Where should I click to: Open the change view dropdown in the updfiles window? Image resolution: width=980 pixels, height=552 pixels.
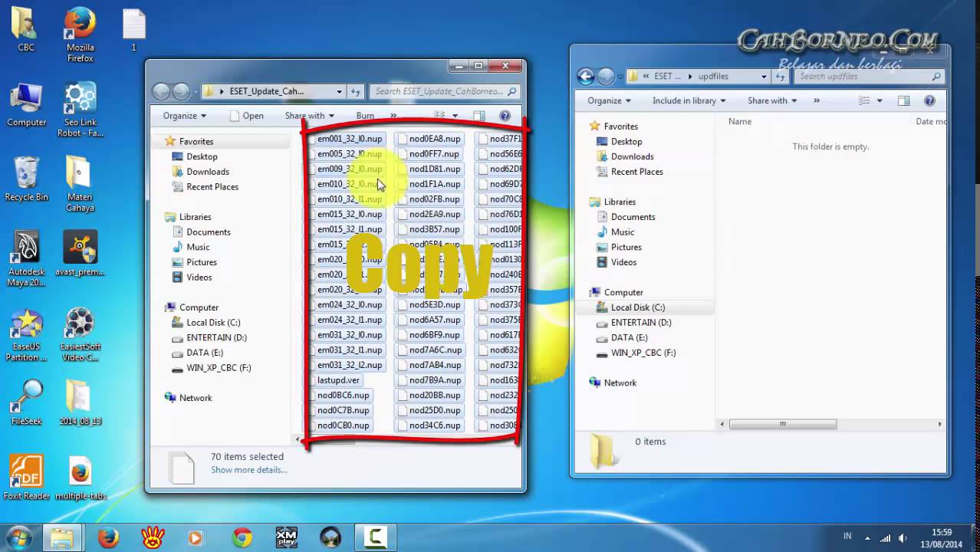pyautogui.click(x=880, y=100)
